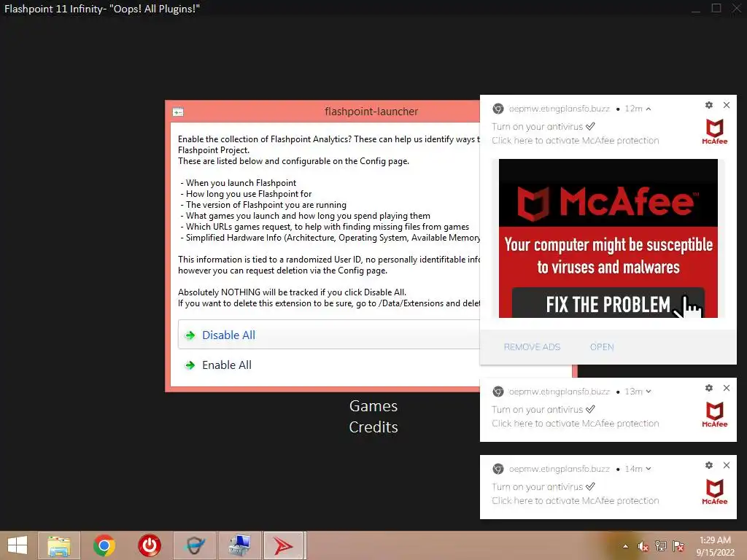Switch to Flashpoint red arrow taskbar icon
Screen dimensions: 747x560
tap(284, 545)
